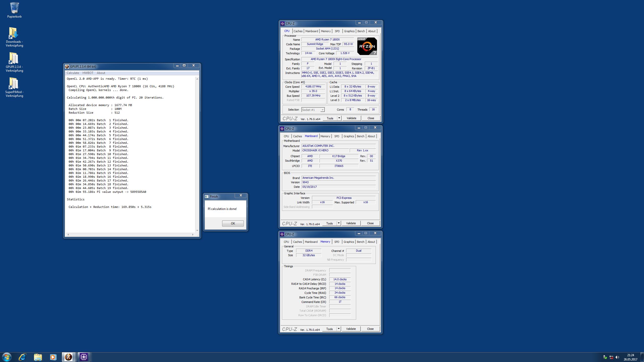Viewport: 644px width, 362px height.
Task: Open the GPUPI 2.3.4 - Verknüpfung desktop shortcut
Action: [x=14, y=62]
